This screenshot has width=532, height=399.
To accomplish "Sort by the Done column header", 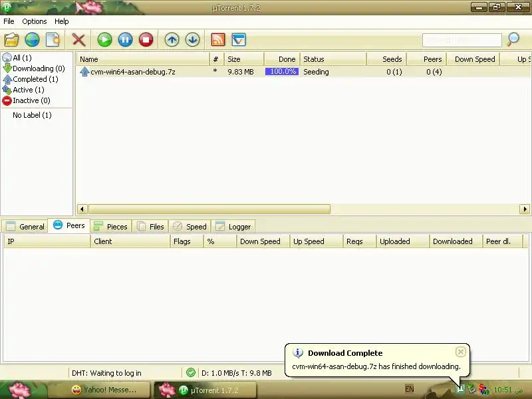I will tap(282, 59).
